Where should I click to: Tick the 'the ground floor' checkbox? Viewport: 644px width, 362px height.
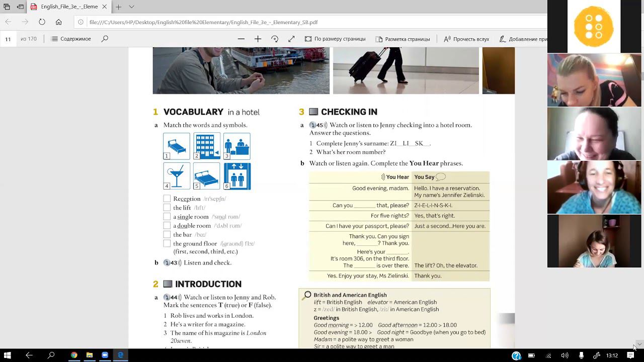pyautogui.click(x=167, y=244)
